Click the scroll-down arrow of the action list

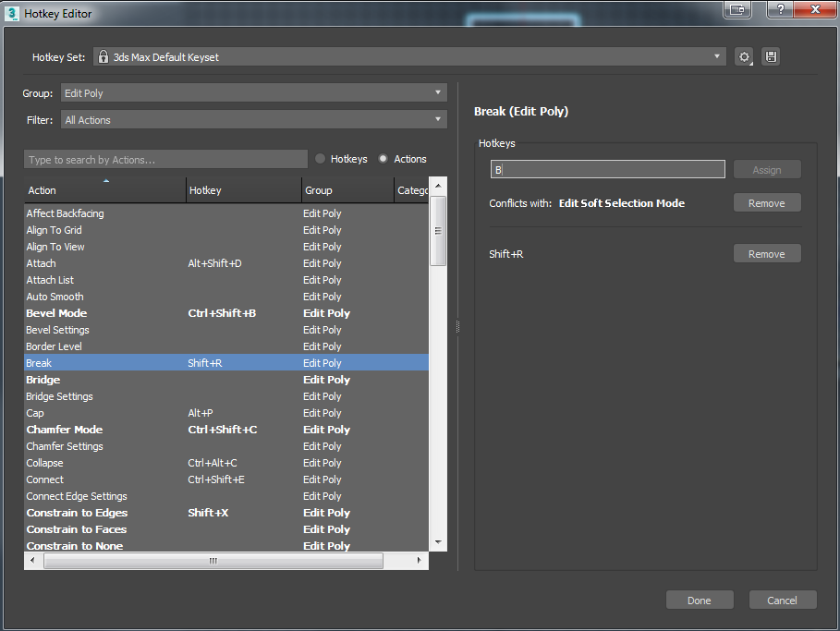[438, 541]
